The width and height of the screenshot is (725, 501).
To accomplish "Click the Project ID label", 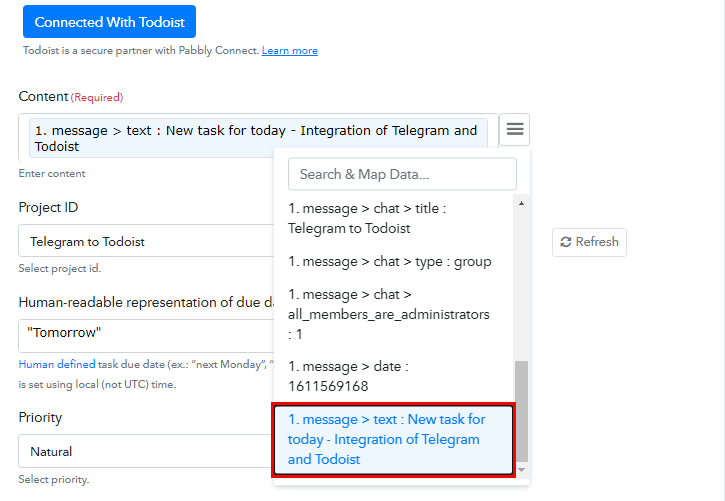I will (48, 207).
